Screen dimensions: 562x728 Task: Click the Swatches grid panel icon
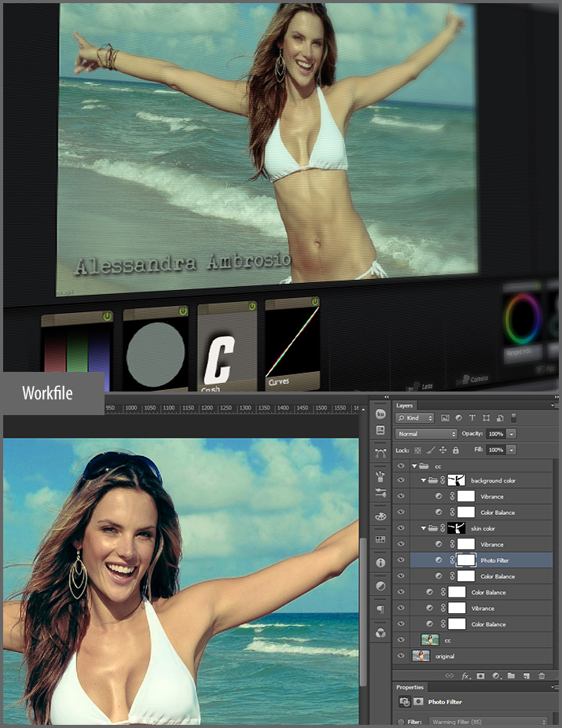380,539
